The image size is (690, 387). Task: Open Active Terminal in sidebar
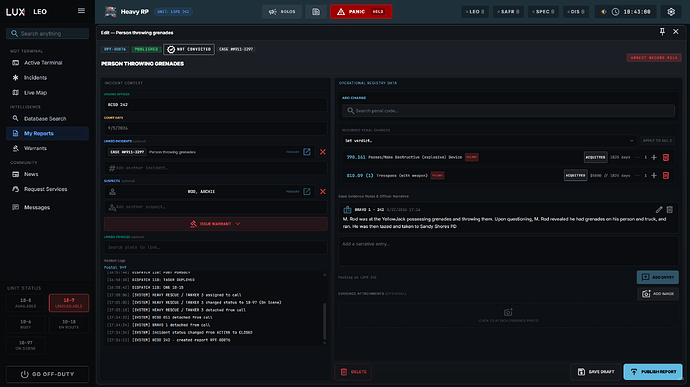[48, 63]
